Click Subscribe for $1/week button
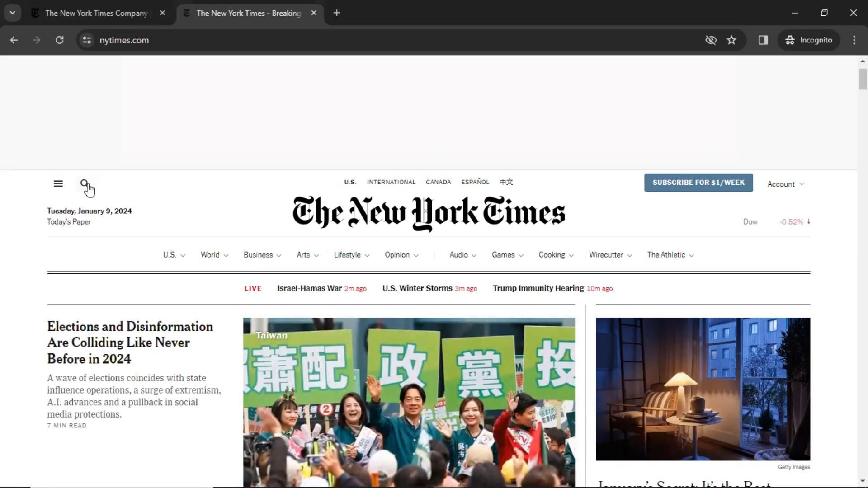Screen dimensions: 868x488 (x=698, y=183)
